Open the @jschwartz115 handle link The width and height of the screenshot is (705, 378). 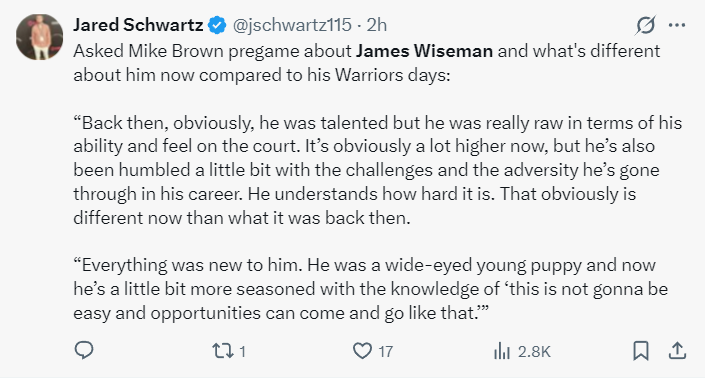(292, 25)
